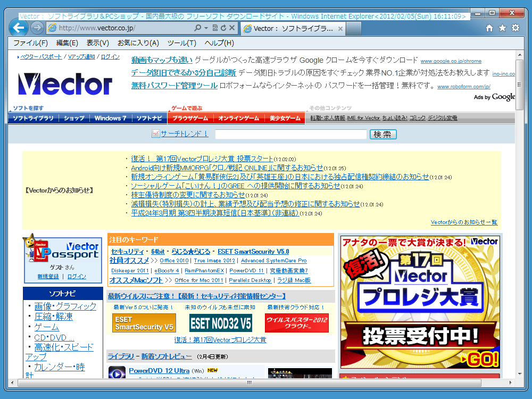Open the 編集(E) menu
532x399 pixels.
coord(67,43)
